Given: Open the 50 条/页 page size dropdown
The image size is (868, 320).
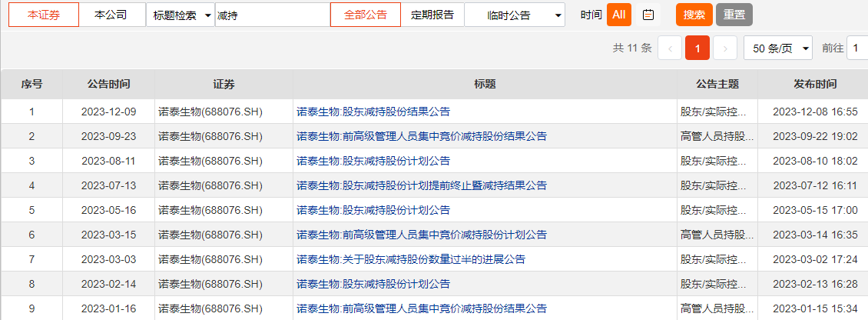Looking at the screenshot, I should pos(777,48).
